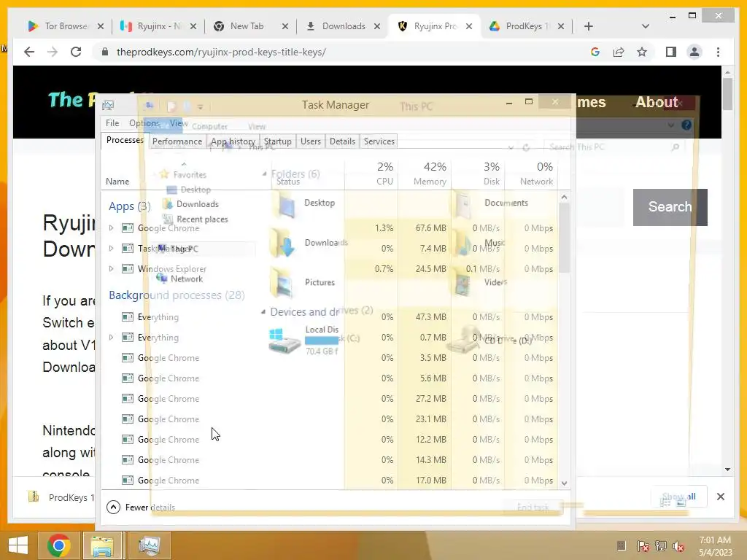This screenshot has width=747, height=560.
Task: Expand the Google Chrome app entry
Action: [x=111, y=228]
